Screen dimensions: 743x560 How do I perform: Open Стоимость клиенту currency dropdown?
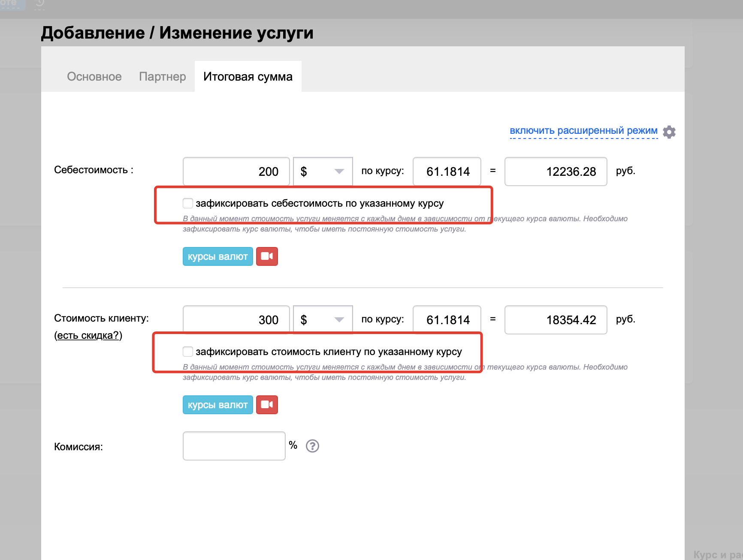323,320
